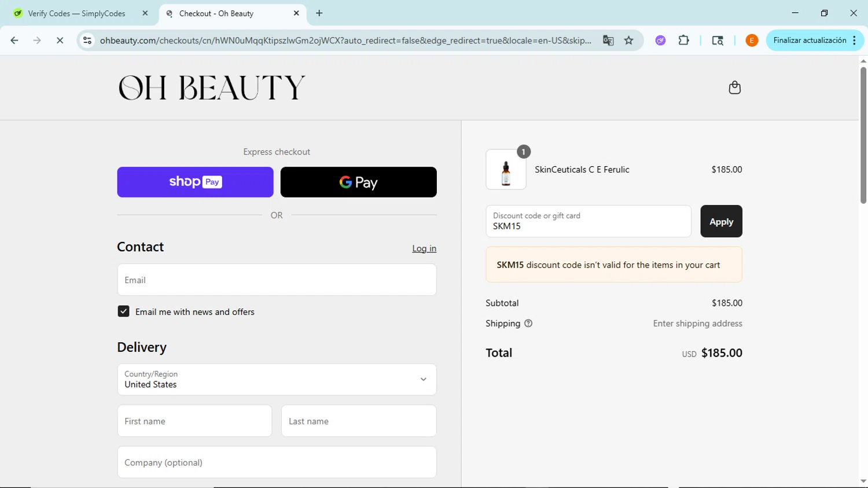Viewport: 868px width, 488px height.
Task: Restore down the browser window
Action: coord(824,13)
